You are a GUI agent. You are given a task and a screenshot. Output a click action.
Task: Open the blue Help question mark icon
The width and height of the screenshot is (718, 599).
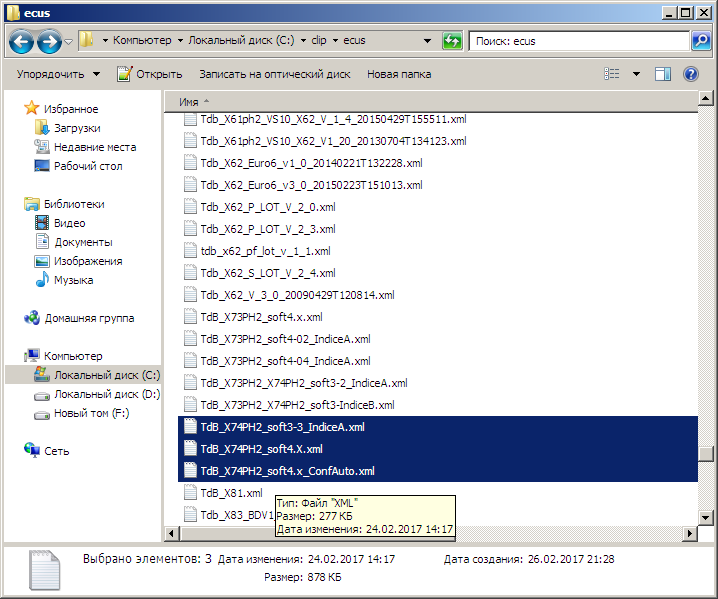691,74
